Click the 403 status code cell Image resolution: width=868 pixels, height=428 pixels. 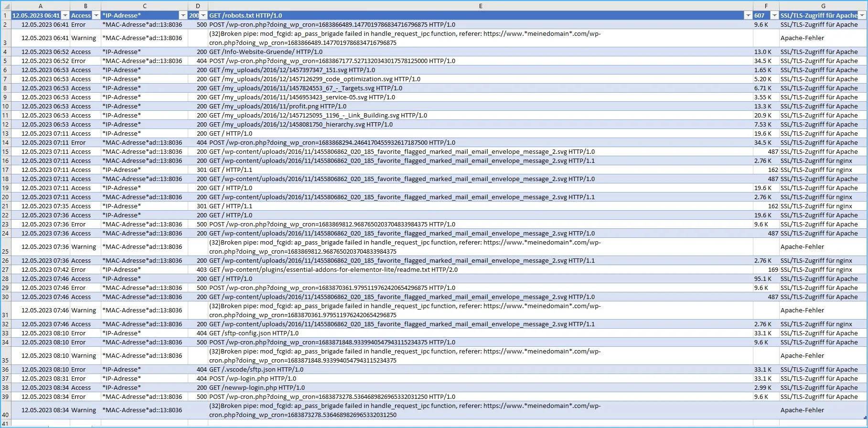[x=198, y=270]
